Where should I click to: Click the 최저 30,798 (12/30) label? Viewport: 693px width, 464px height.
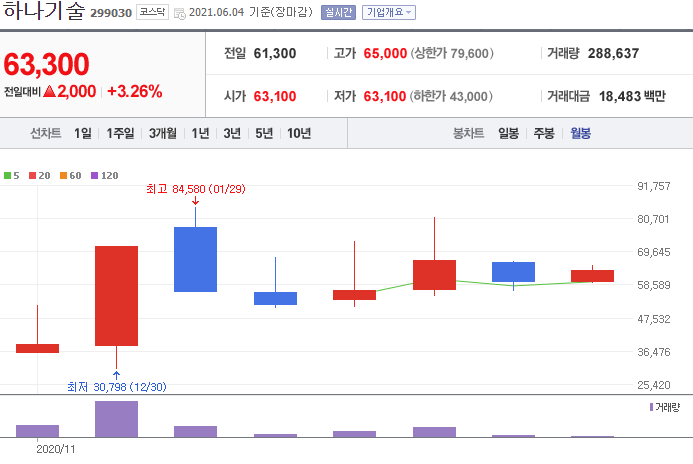[117, 387]
